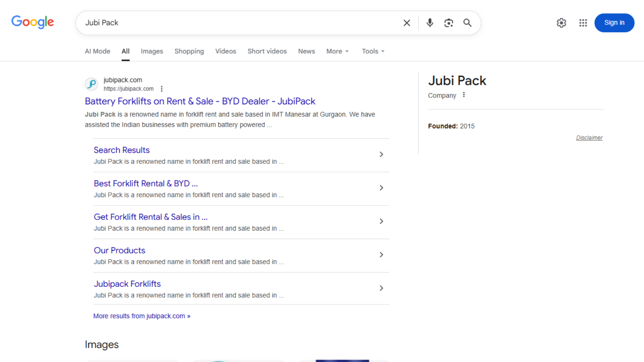Open More results from jubipack.com link
This screenshot has width=644, height=362.
pos(142,316)
